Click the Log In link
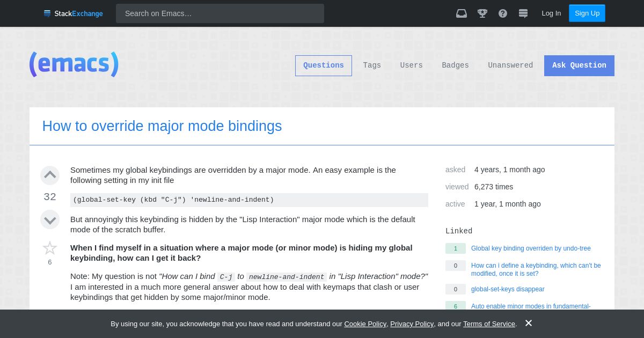Viewport: 644px width, 338px height. point(551,13)
